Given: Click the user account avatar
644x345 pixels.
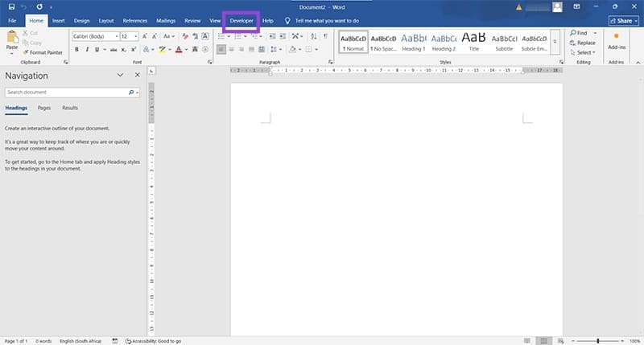Looking at the screenshot, I should [557, 7].
